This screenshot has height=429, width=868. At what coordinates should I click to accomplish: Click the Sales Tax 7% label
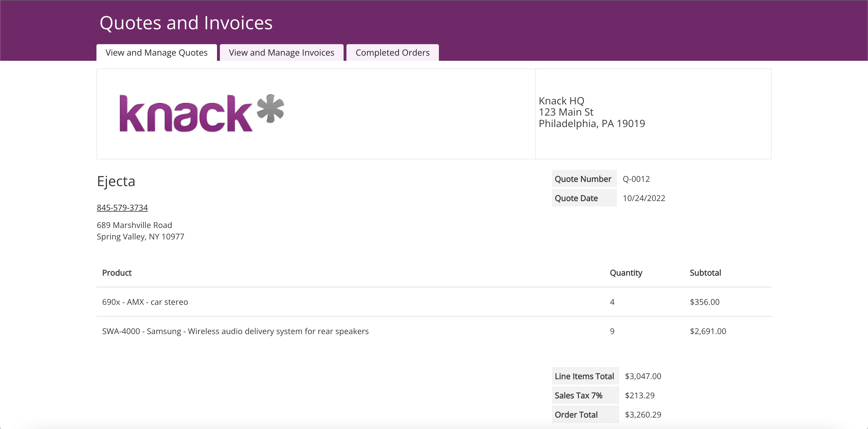[x=578, y=395]
